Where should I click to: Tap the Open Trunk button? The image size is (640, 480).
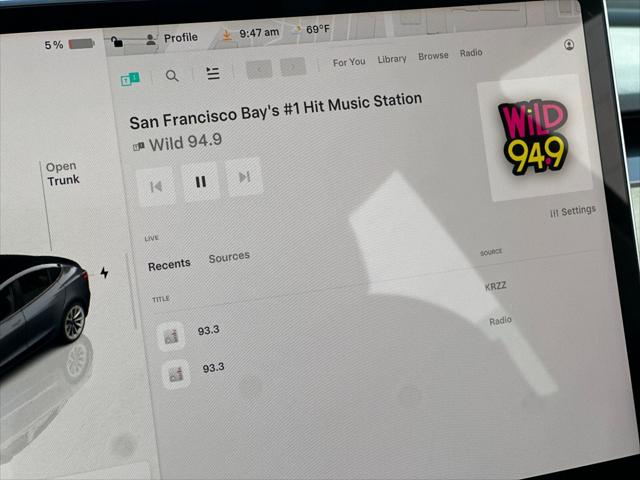[x=62, y=173]
